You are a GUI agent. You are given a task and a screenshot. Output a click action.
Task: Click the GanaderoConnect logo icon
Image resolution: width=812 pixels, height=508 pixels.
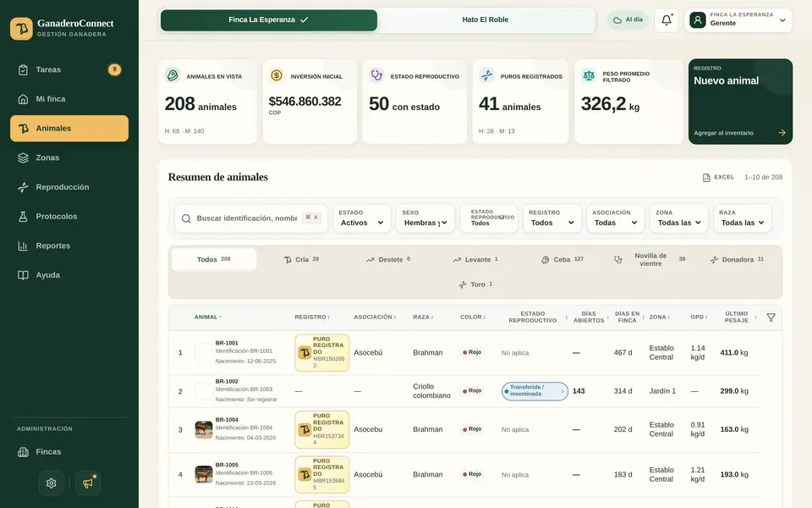point(21,29)
